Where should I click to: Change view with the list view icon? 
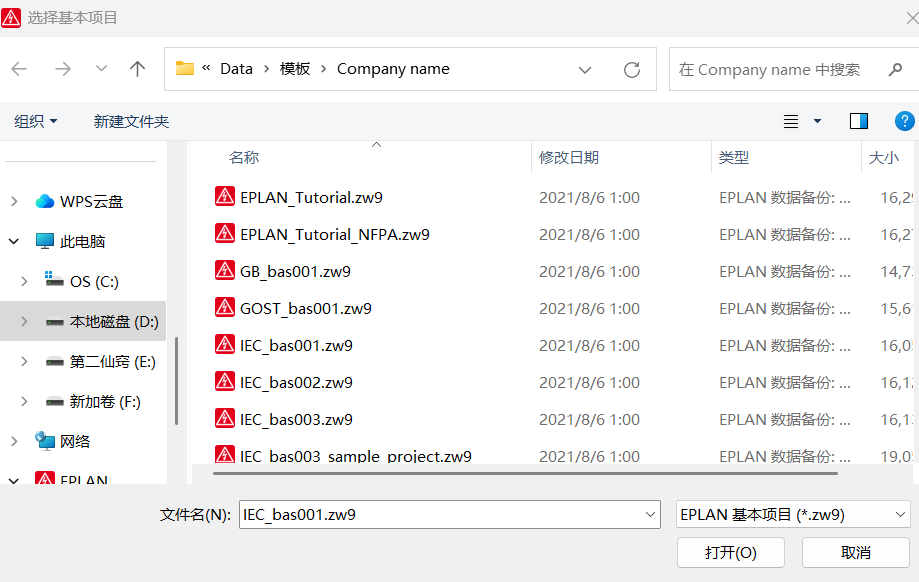tap(791, 121)
